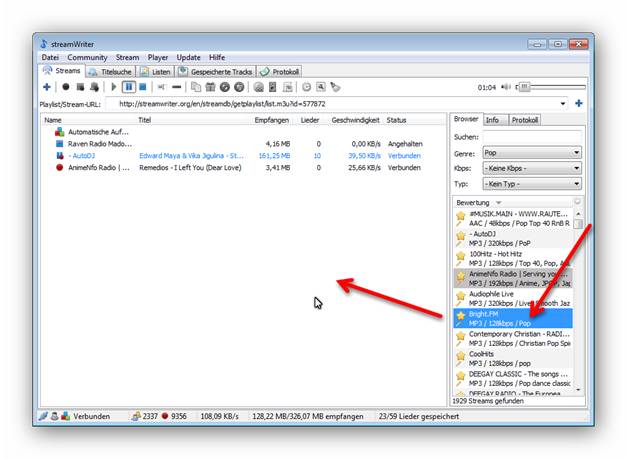Switch to the Listen tab

click(156, 72)
